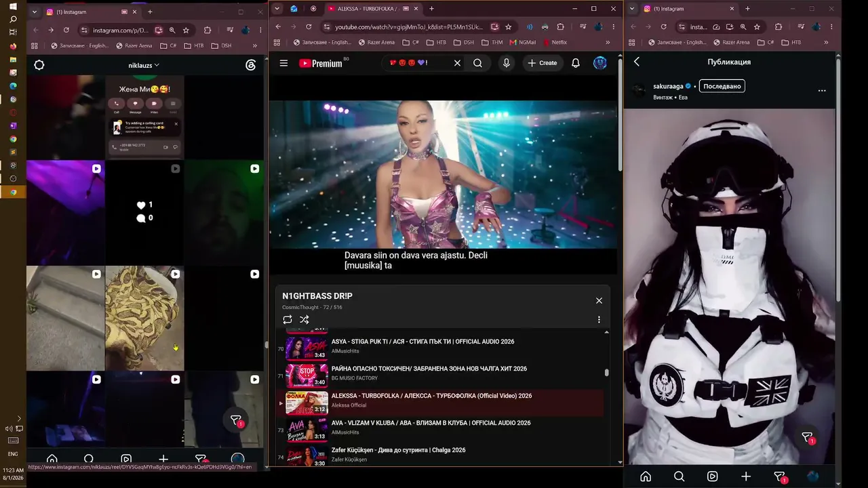
Task: Switch to the ALEKSSA - TURBOFOLKA browser tab
Action: (372, 9)
